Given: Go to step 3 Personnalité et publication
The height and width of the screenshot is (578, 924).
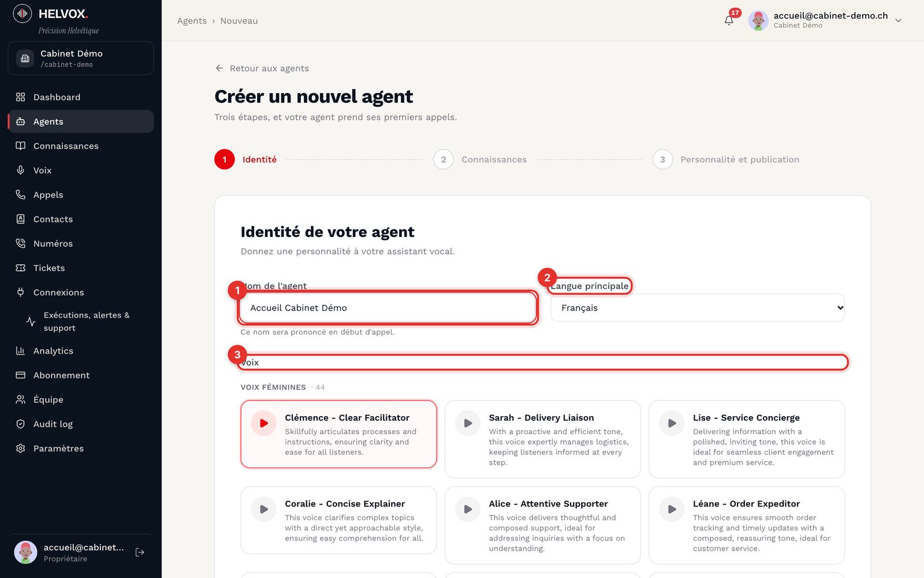Looking at the screenshot, I should [x=726, y=160].
